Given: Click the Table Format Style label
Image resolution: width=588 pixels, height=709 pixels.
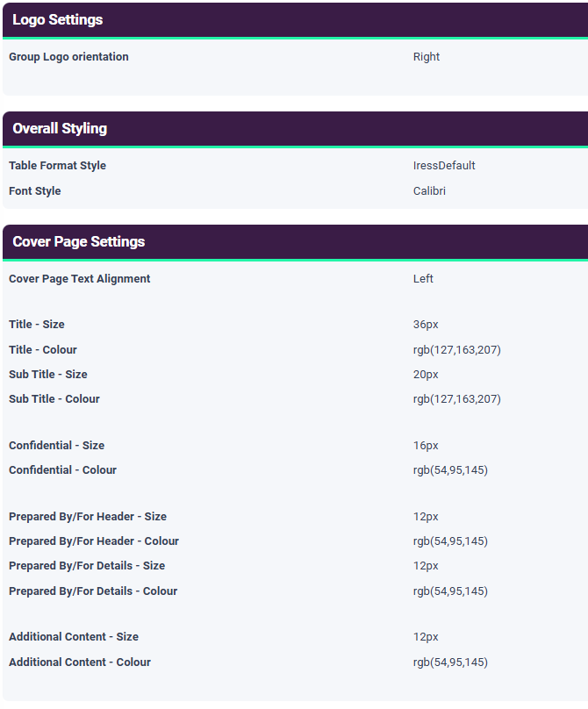Looking at the screenshot, I should pos(57,166).
